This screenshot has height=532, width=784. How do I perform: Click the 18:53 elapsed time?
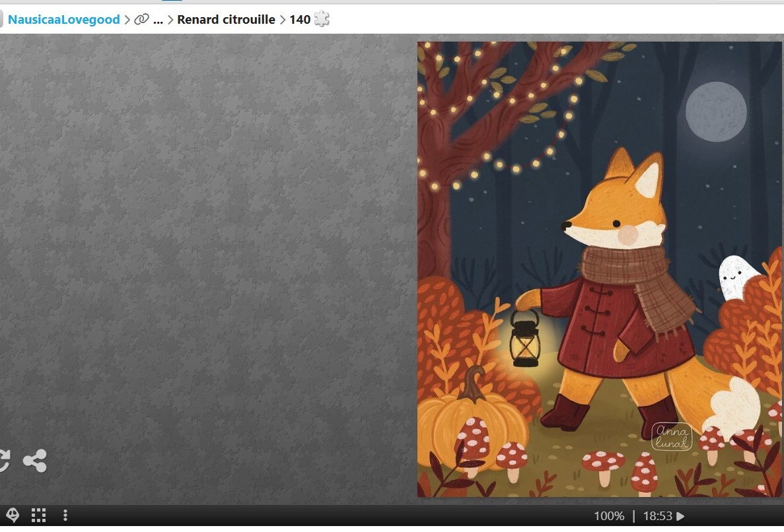[x=657, y=516]
